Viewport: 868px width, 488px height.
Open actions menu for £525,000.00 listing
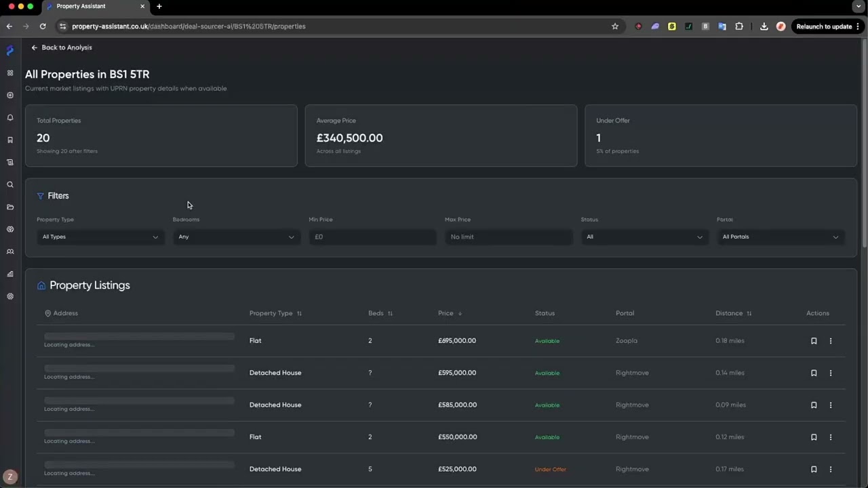pos(831,469)
